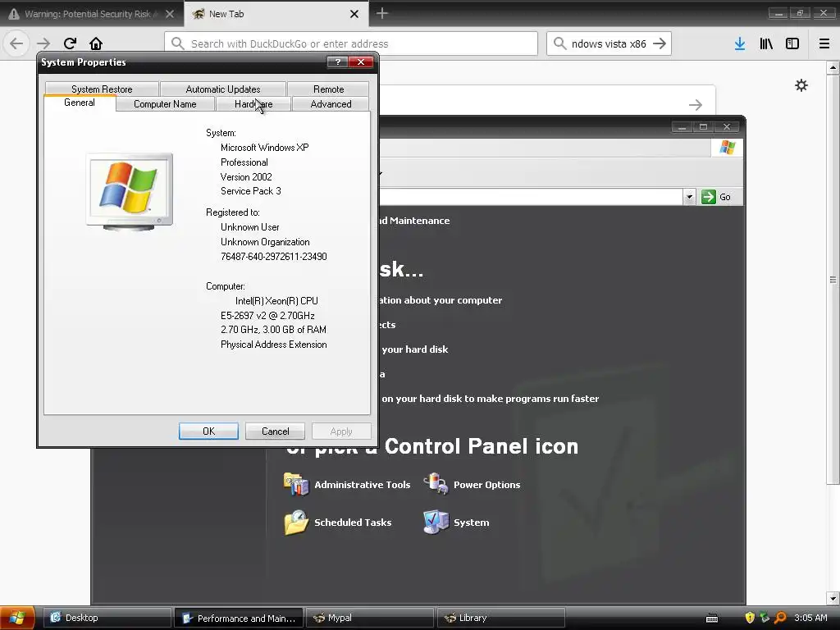The image size is (840, 630).
Task: Open new tab page settings gear
Action: [801, 85]
